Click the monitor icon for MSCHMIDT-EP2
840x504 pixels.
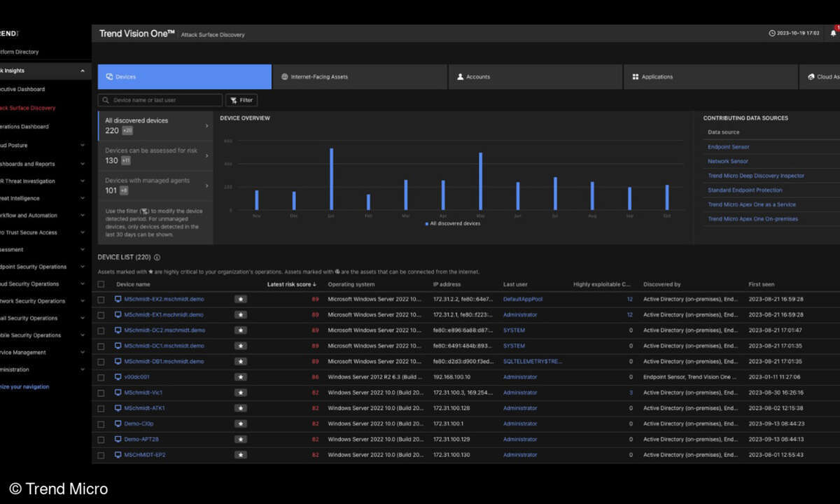(118, 455)
